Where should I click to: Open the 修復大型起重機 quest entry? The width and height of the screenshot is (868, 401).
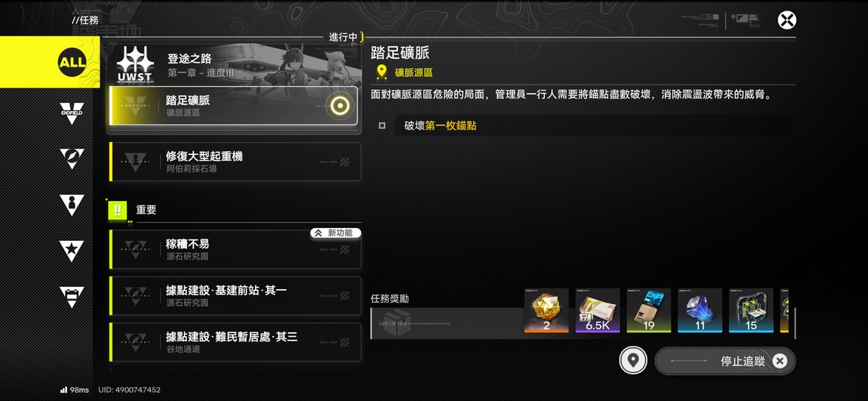[235, 162]
